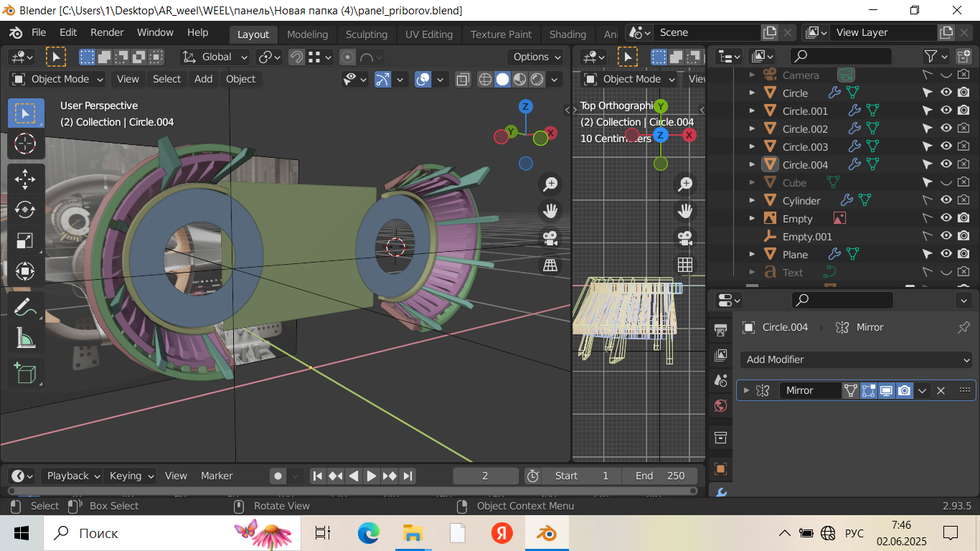Toggle camera view in main viewport
This screenshot has width=980, height=551.
pyautogui.click(x=550, y=237)
